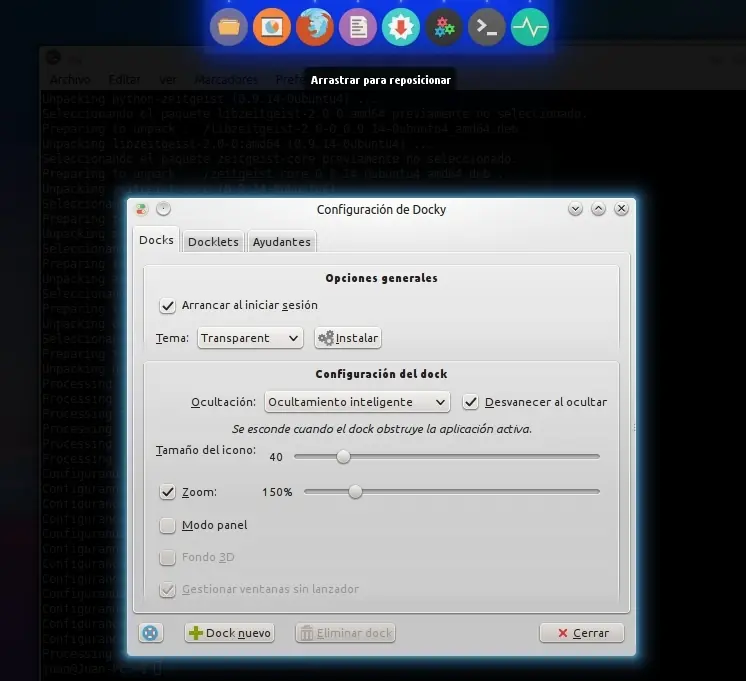Click the Dock nuevo button
746x681 pixels.
(x=229, y=633)
